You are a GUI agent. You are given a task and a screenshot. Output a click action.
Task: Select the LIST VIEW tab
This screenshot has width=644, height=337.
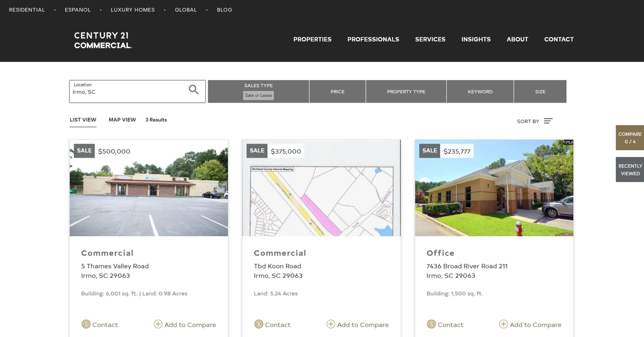click(x=83, y=120)
